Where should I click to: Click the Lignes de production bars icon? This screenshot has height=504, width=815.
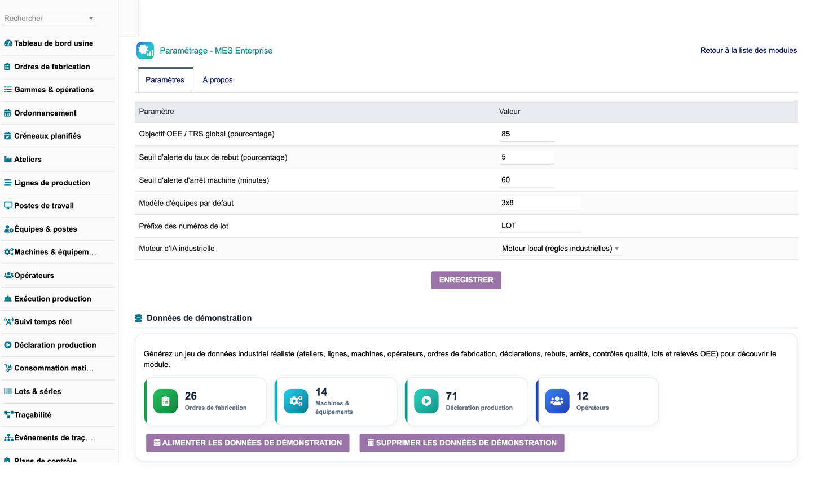[8, 183]
